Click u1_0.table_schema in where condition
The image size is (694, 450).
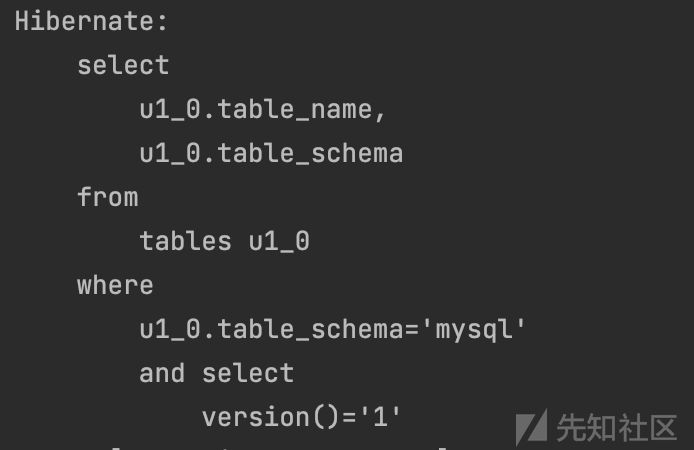pos(271,330)
